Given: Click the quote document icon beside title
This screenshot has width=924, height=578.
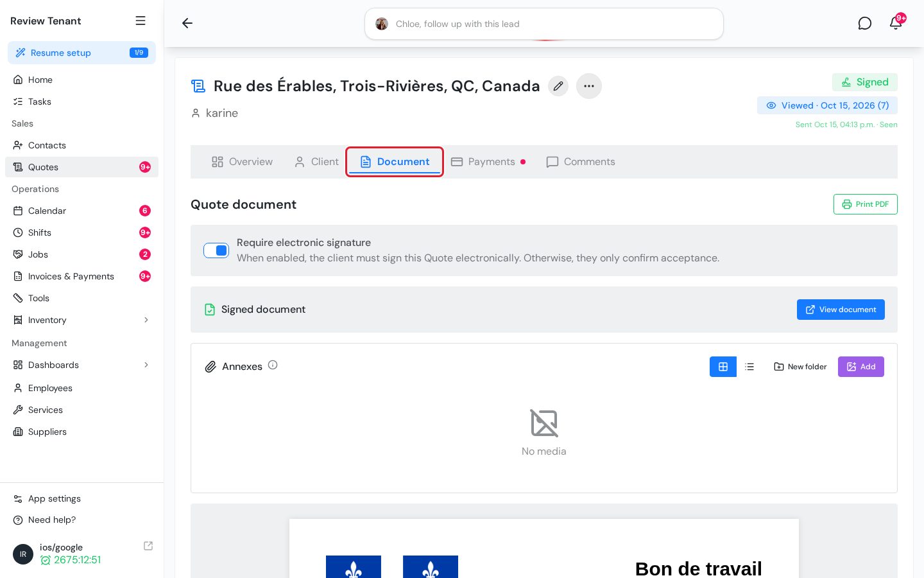Looking at the screenshot, I should (198, 86).
